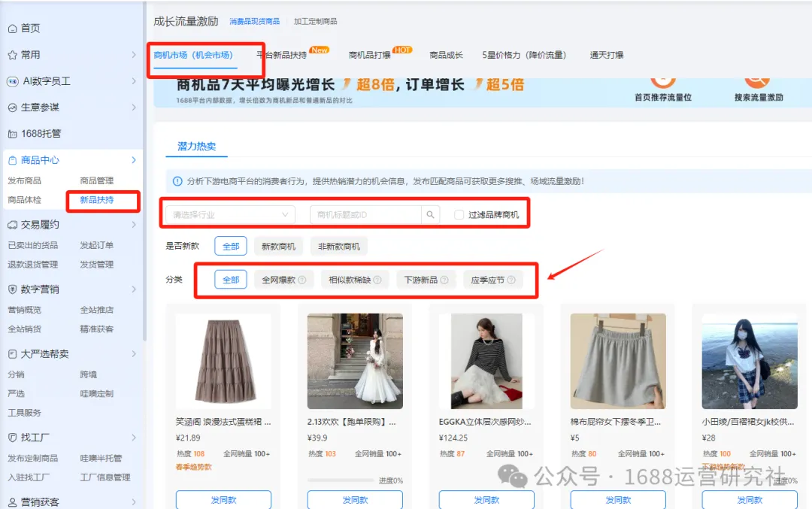Enable the 过滤品牌商机 checkbox
Viewport: 812px width, 509px height.
(x=459, y=214)
